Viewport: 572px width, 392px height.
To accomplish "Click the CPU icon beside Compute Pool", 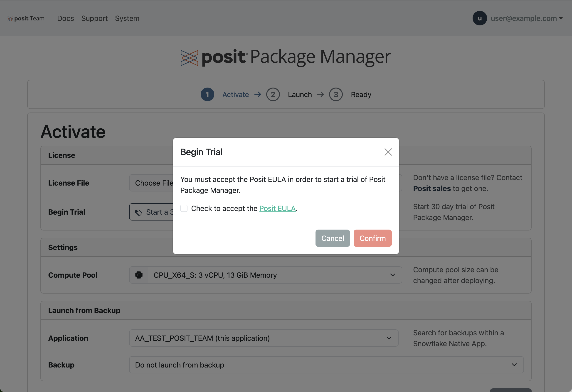I will coord(138,275).
